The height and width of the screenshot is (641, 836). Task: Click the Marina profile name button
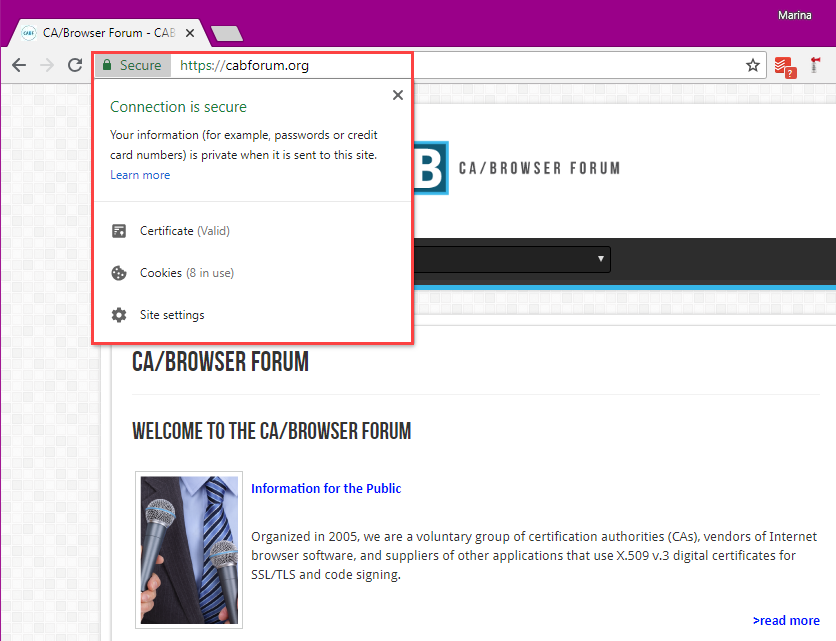click(x=794, y=15)
